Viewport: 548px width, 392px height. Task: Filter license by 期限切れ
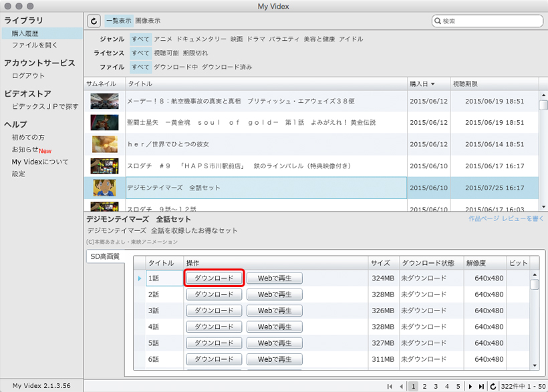click(195, 53)
